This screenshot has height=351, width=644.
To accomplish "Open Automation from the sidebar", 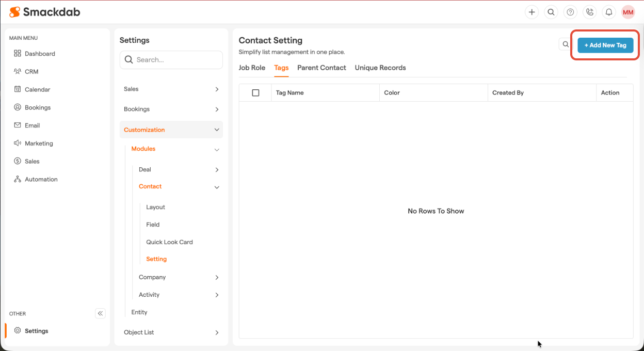I will pos(41,180).
